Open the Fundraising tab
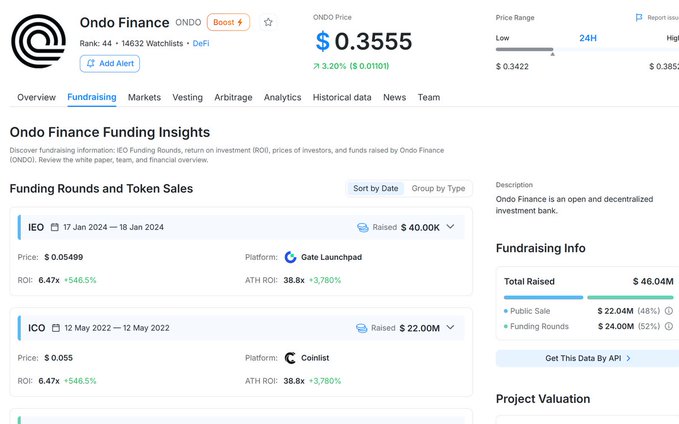Screen dimensions: 679x424 coord(92,97)
